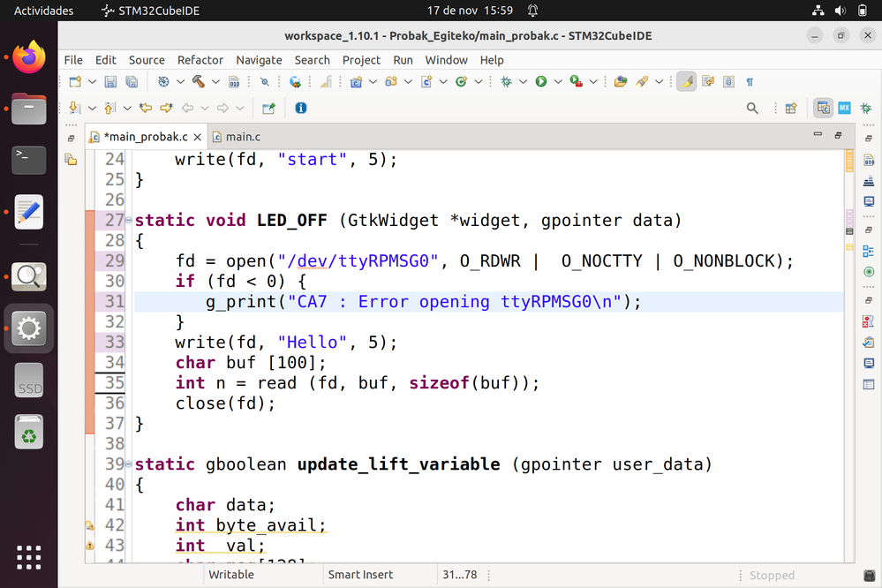Open the Refactor menu
882x588 pixels.
tap(200, 60)
